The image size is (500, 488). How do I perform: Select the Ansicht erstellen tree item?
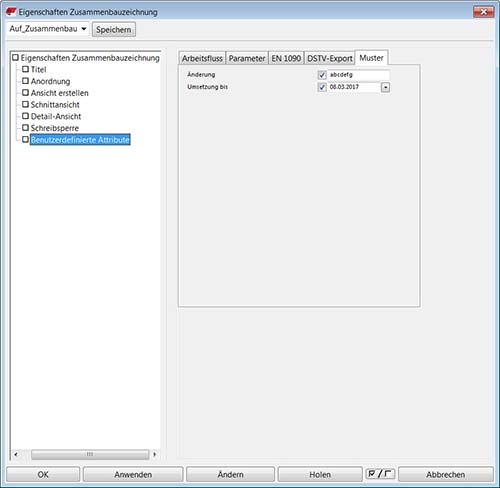click(x=60, y=93)
